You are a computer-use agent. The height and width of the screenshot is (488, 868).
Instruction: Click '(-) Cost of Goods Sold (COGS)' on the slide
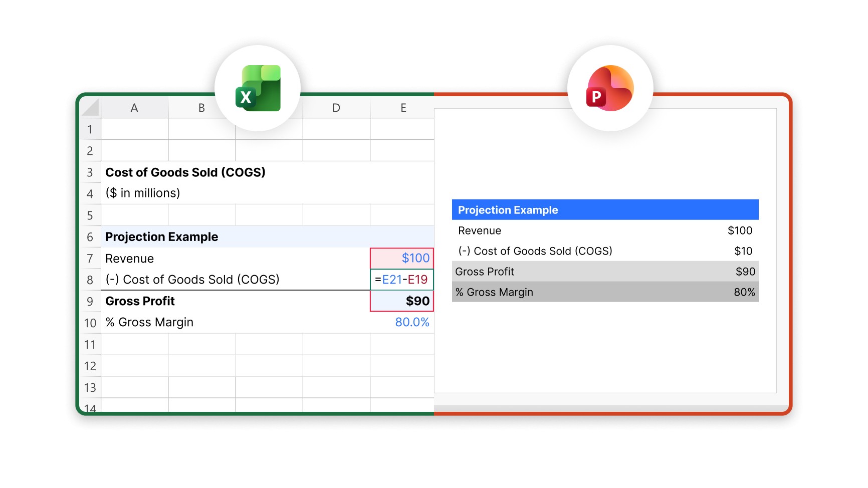coord(535,251)
